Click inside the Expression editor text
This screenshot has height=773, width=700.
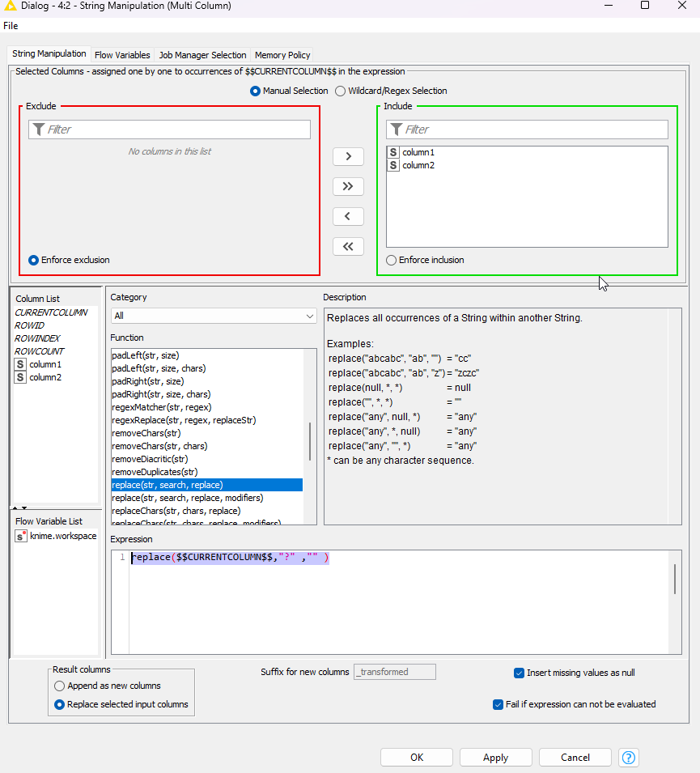click(x=230, y=557)
